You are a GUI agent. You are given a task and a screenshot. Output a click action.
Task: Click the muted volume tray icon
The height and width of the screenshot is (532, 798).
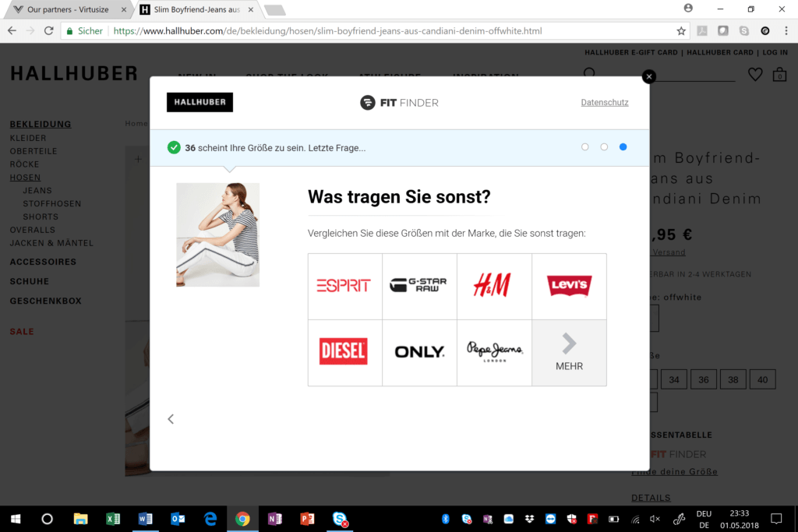[655, 519]
